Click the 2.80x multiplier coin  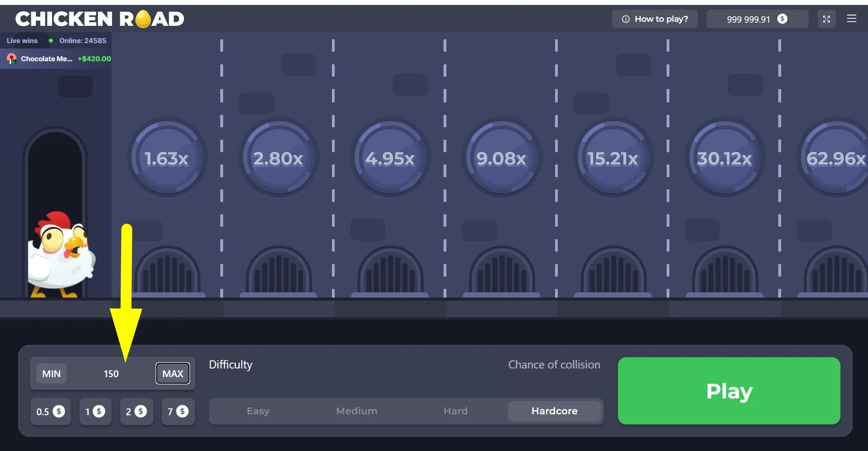[278, 158]
